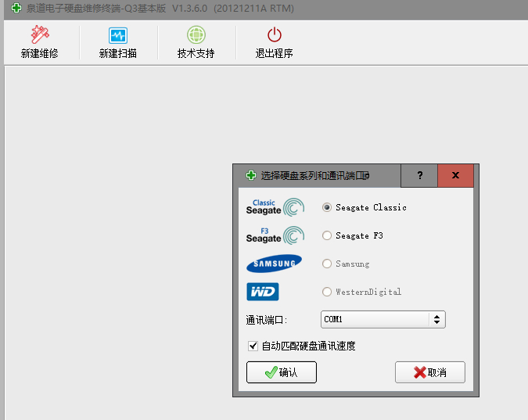
Task: Open the COM1 port dropdown
Action: coord(383,319)
